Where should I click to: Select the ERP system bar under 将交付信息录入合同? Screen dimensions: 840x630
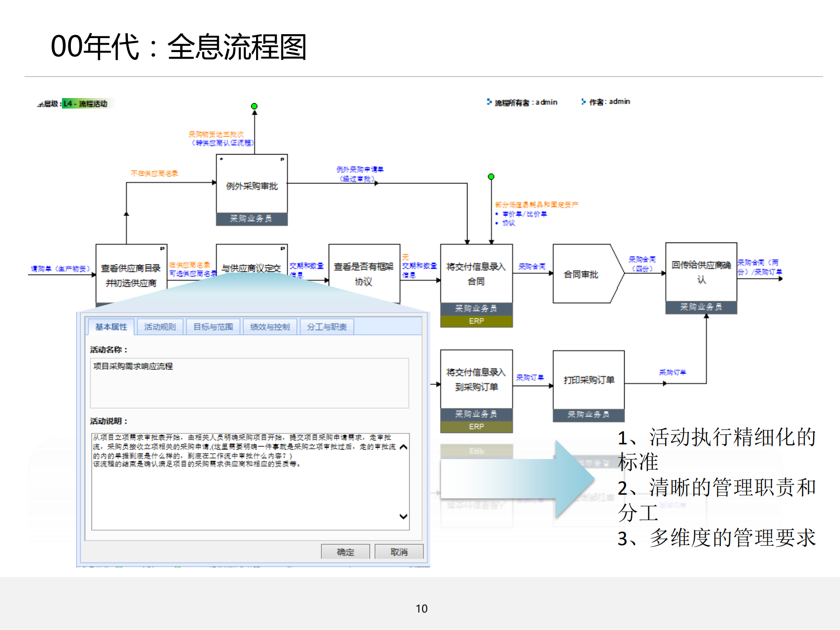click(x=476, y=321)
